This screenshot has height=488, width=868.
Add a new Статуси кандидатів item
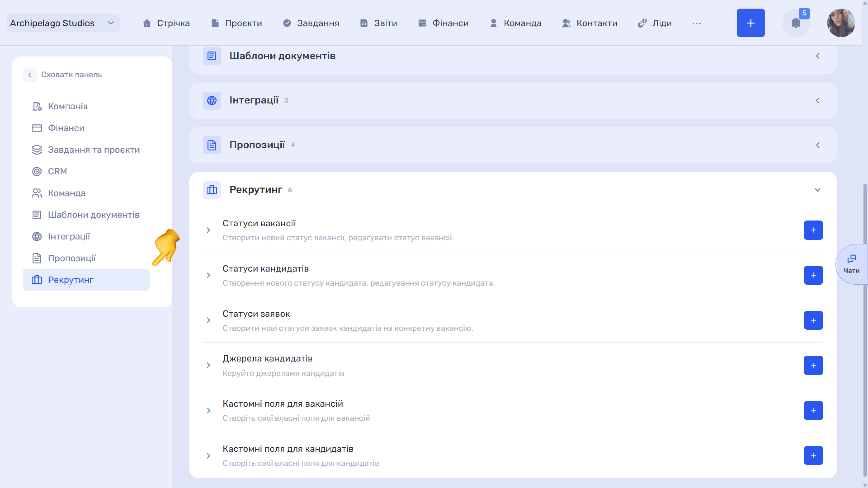coord(813,275)
